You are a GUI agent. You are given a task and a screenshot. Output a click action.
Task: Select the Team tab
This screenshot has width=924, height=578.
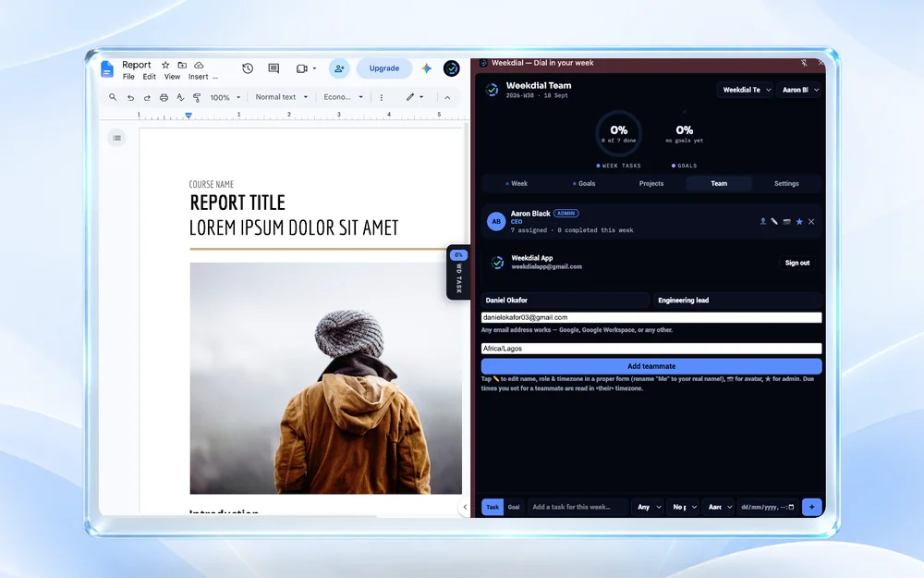(x=719, y=183)
